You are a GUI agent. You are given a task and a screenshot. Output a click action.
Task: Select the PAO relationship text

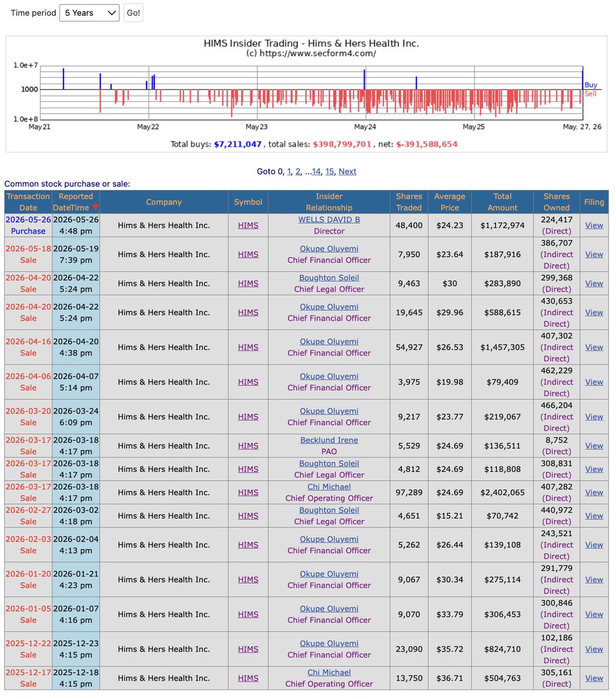tap(329, 451)
